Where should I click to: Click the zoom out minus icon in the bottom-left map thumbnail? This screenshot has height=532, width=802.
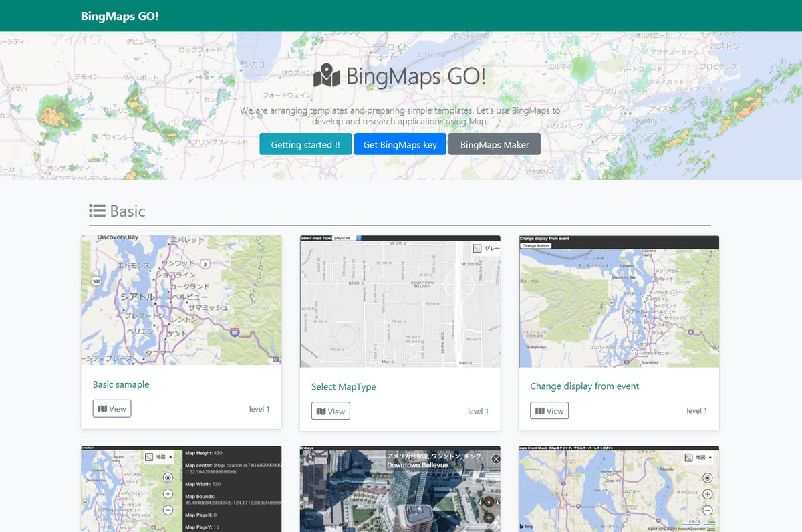point(168,510)
